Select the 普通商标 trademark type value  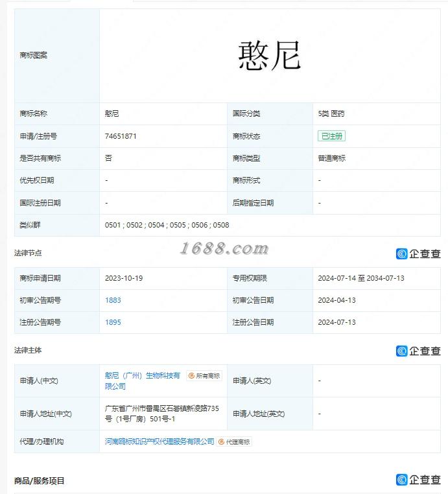(x=331, y=158)
